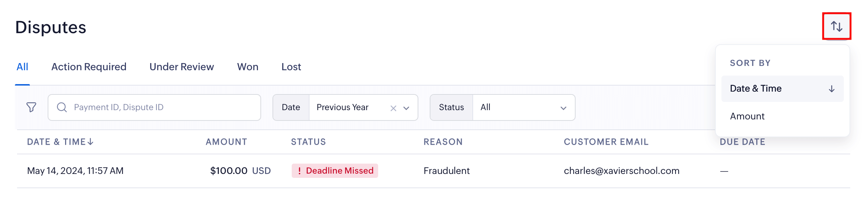868x216 pixels.
Task: Click the Date & Time descending arrow
Action: click(x=831, y=89)
